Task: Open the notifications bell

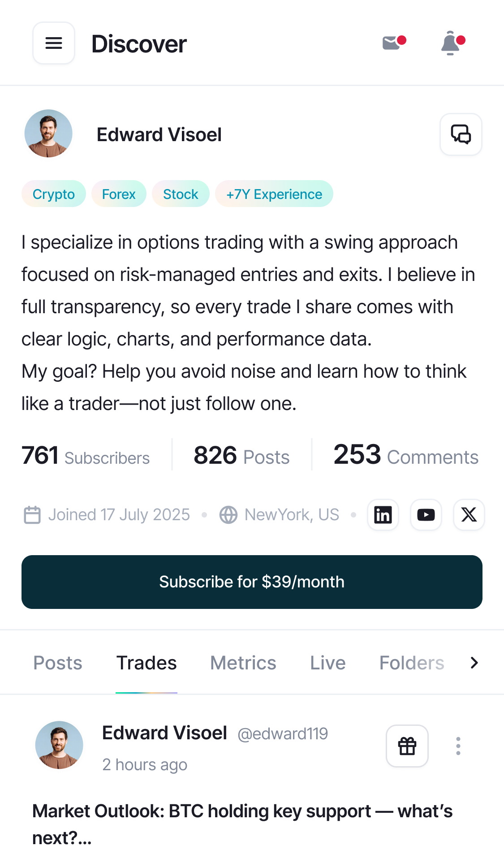Action: click(451, 43)
